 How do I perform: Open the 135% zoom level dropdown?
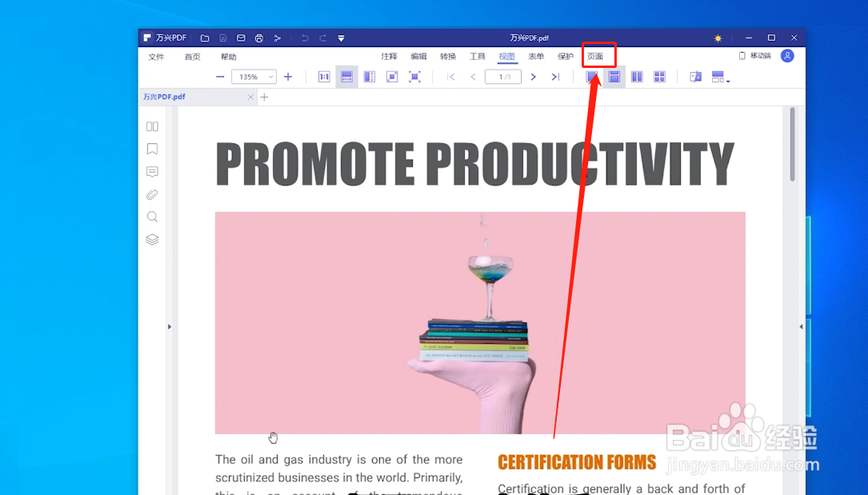point(254,77)
